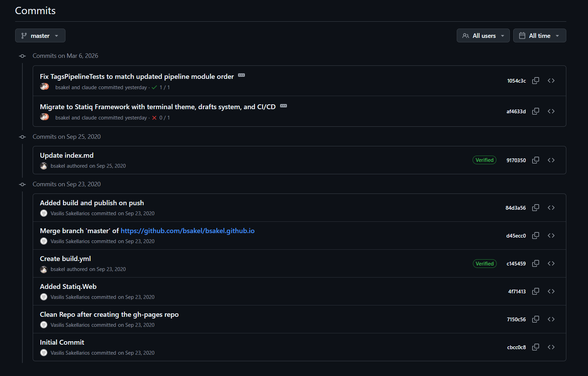Click the red X status on Statiq Framework commit
This screenshot has height=376, width=588.
154,117
